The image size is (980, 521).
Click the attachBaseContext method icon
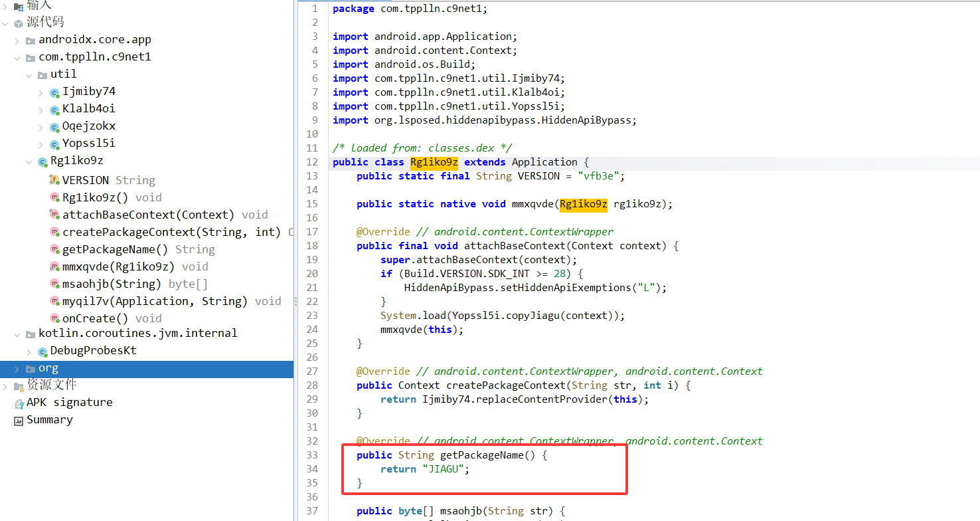tap(54, 215)
